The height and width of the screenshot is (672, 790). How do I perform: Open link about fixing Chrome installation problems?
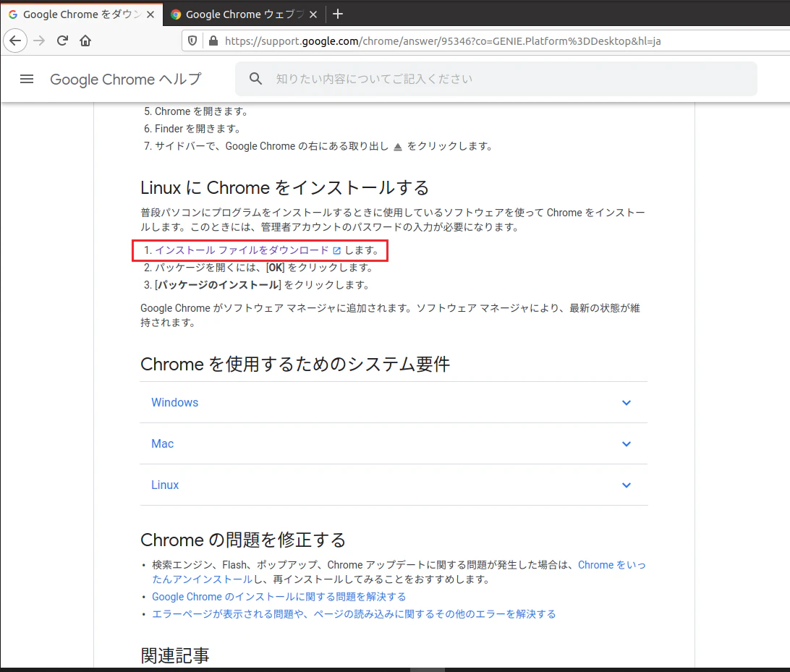(x=279, y=597)
